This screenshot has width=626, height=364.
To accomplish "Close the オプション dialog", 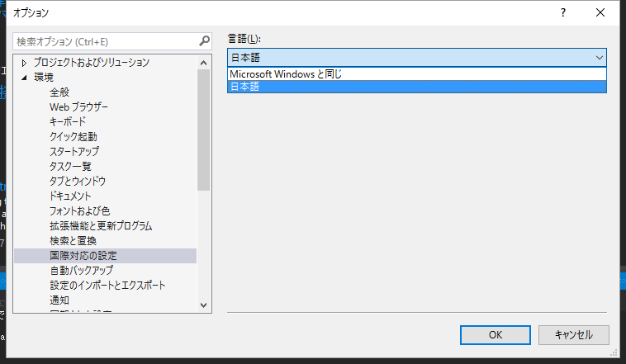I will click(x=600, y=12).
